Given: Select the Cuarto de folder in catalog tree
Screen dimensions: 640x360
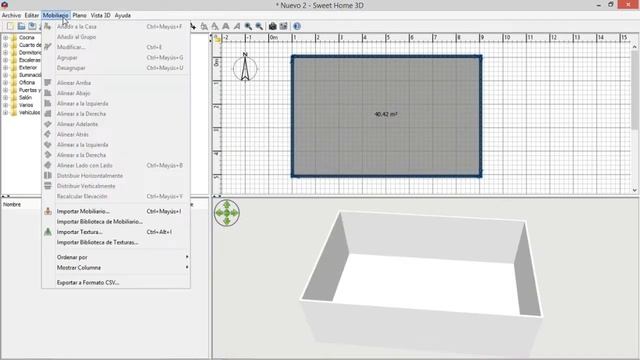Looking at the screenshot, I should click(30, 45).
